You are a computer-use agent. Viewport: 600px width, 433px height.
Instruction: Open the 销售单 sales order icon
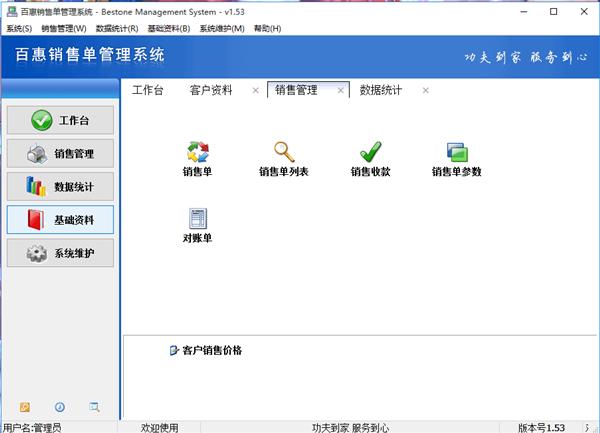click(197, 158)
